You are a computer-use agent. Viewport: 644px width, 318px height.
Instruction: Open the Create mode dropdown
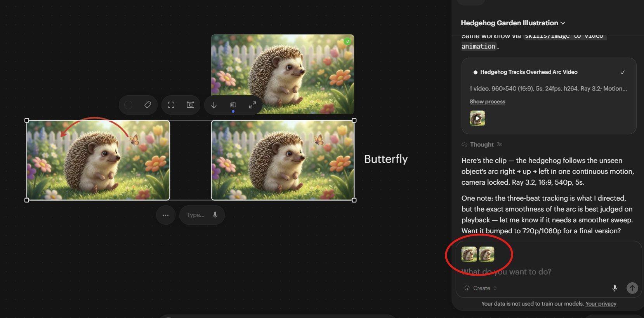481,288
